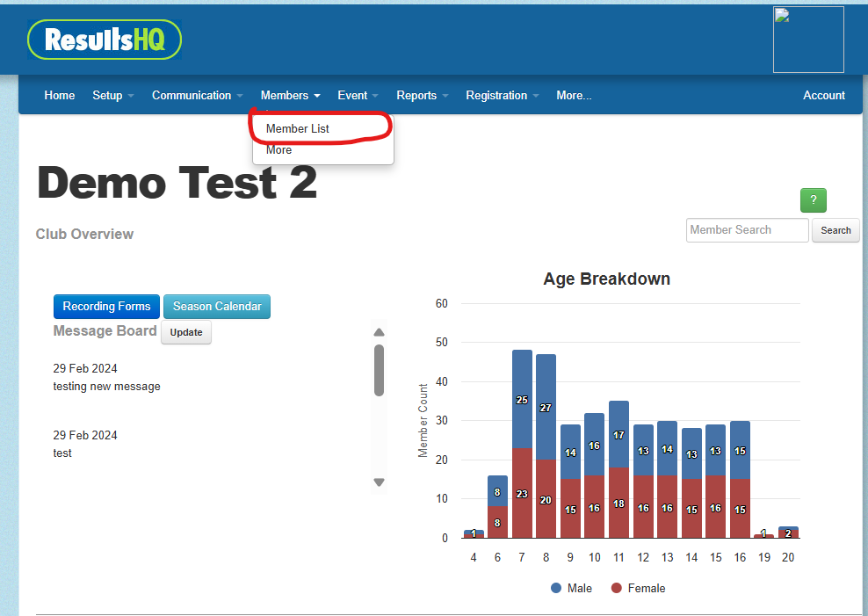Go to the Home page

pyautogui.click(x=60, y=95)
